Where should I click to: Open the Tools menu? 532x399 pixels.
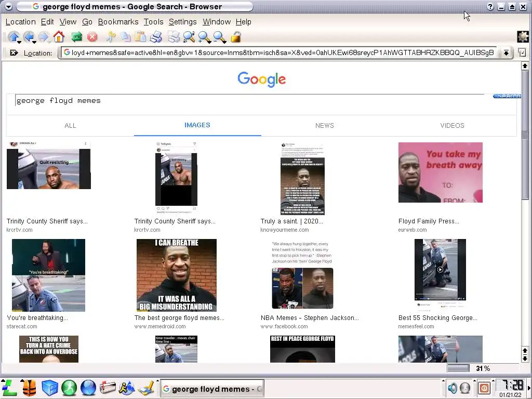(x=153, y=22)
